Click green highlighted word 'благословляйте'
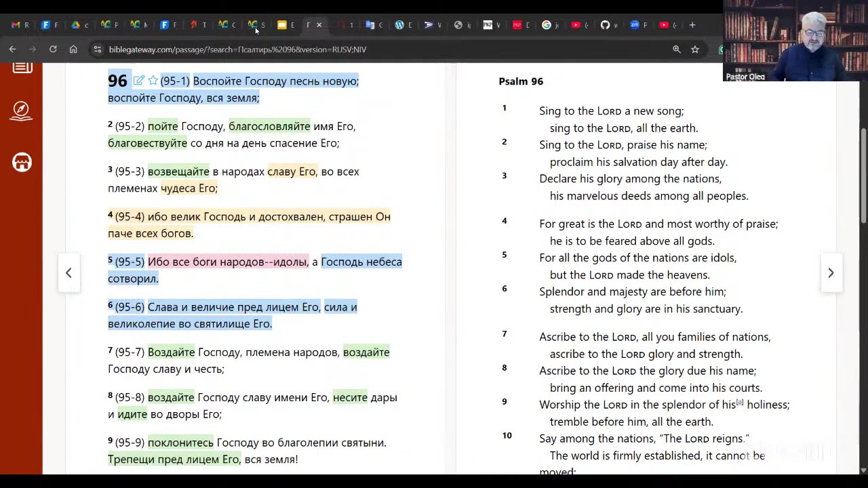Image resolution: width=868 pixels, height=488 pixels. [269, 126]
